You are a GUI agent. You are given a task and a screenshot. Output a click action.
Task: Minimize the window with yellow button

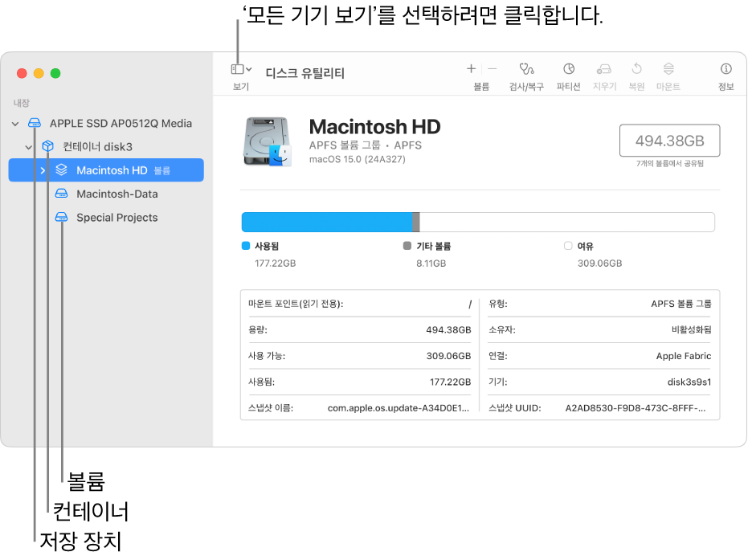[39, 73]
